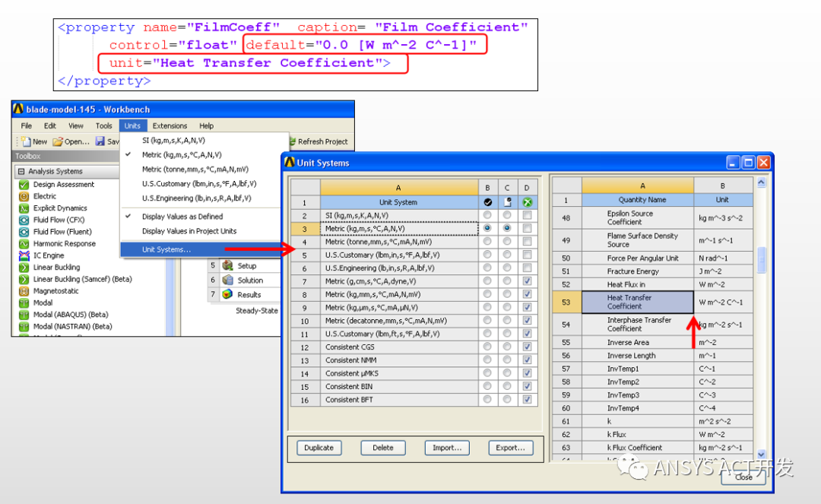Image resolution: width=821 pixels, height=504 pixels.
Task: Click the suppress unit system header icon in column D
Action: 528,202
